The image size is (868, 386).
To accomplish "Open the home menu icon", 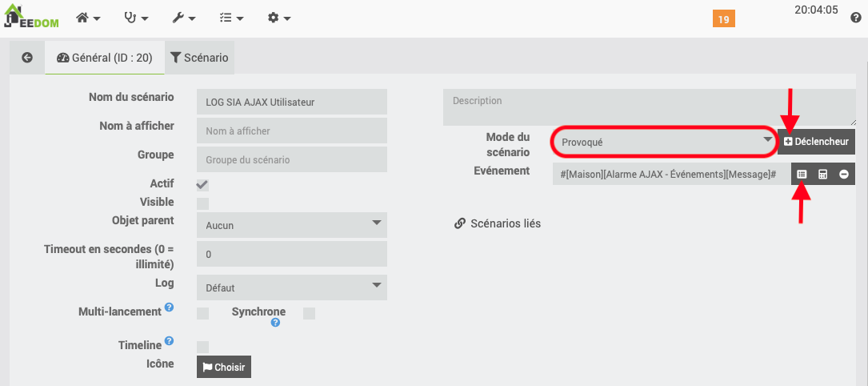I will (87, 18).
